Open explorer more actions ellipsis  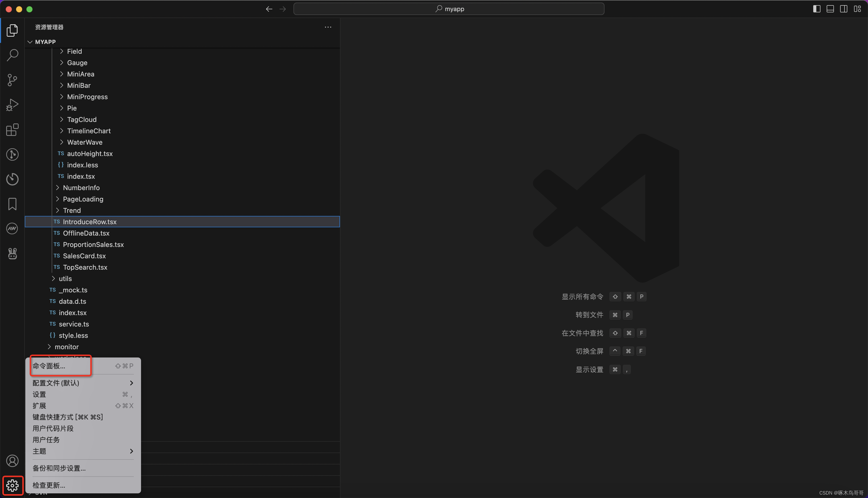328,27
